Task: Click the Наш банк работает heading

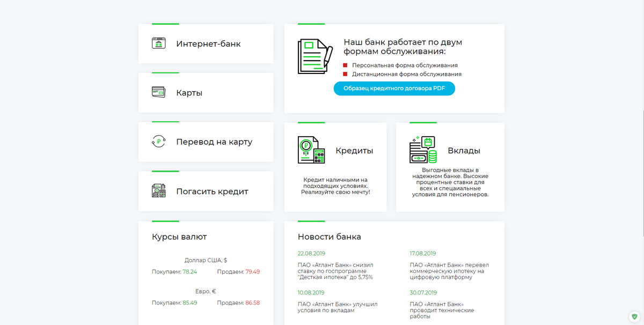Action: coord(402,47)
